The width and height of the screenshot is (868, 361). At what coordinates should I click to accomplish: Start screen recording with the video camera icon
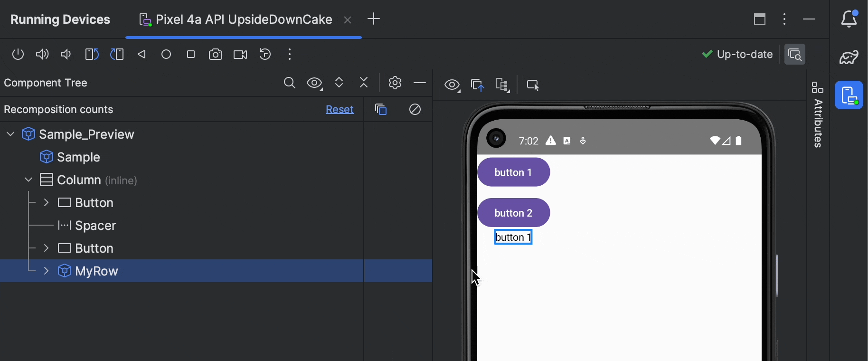coord(240,55)
